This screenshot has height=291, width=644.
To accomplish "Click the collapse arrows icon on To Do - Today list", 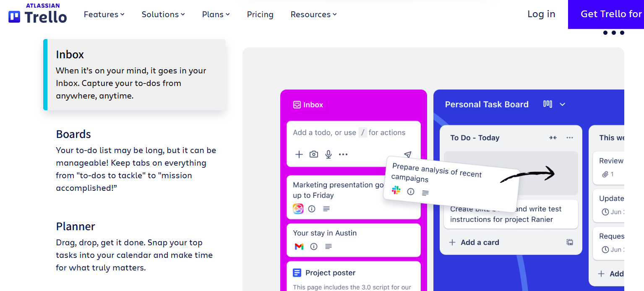I will pos(553,138).
